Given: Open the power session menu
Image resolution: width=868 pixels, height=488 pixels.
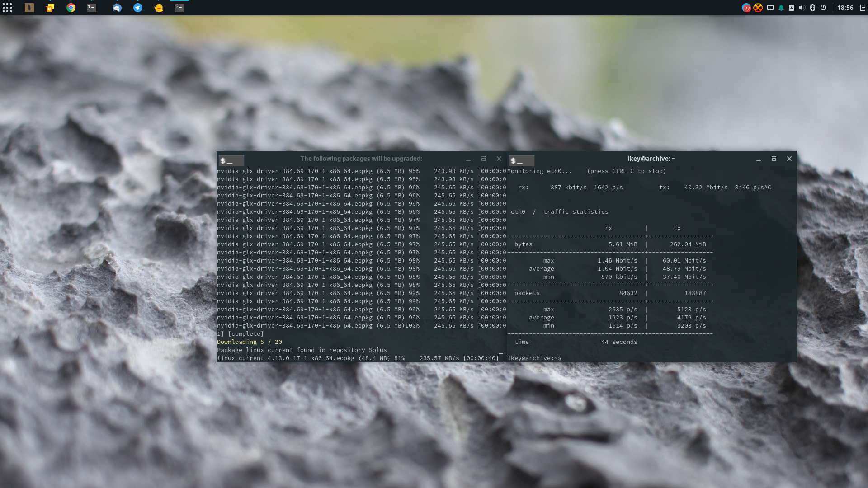Looking at the screenshot, I should coord(823,8).
